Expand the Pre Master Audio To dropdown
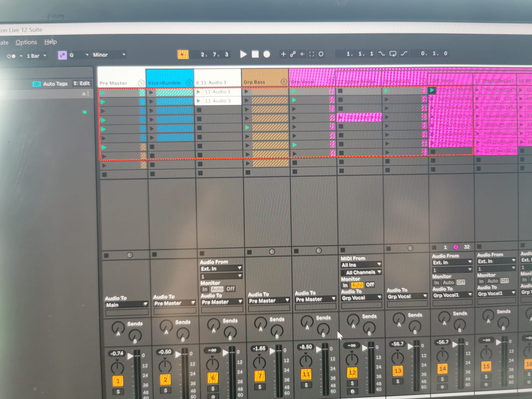532x399 pixels. tap(126, 304)
